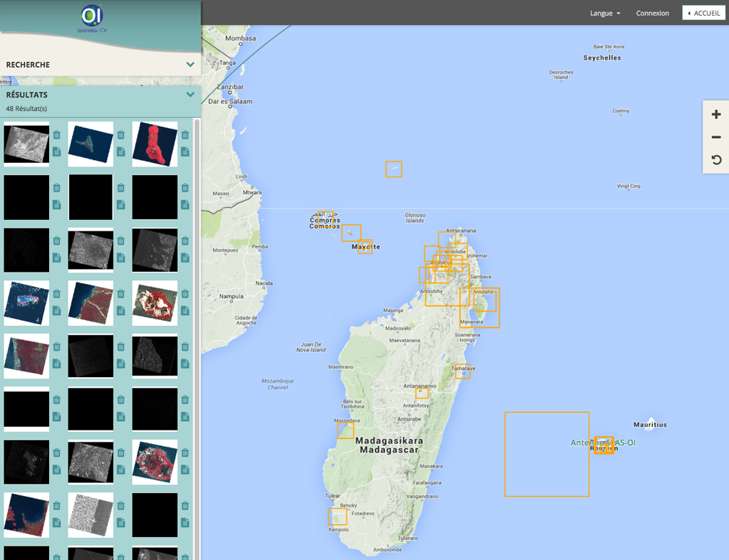Select the orange footprint over Mayotte
Screen dimensions: 729x560
tap(365, 247)
